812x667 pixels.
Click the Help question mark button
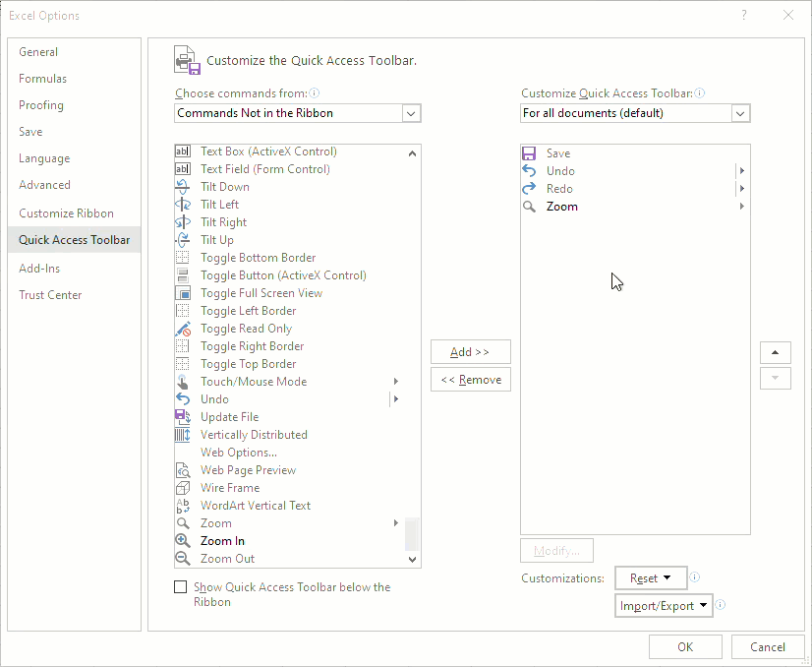tap(744, 15)
